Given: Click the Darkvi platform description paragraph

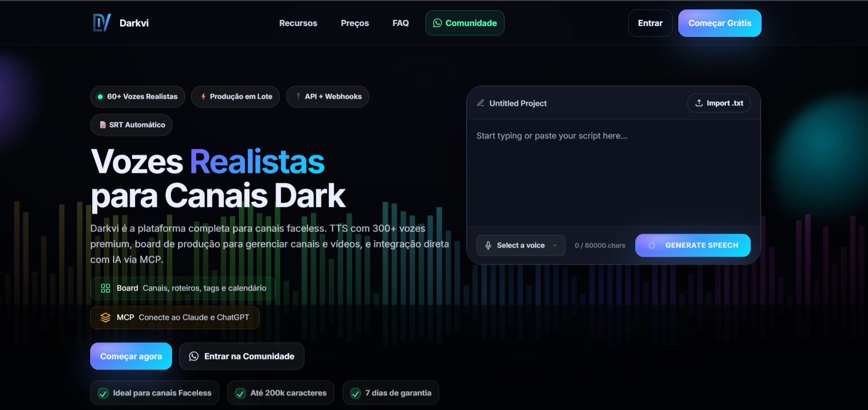Looking at the screenshot, I should coord(269,244).
